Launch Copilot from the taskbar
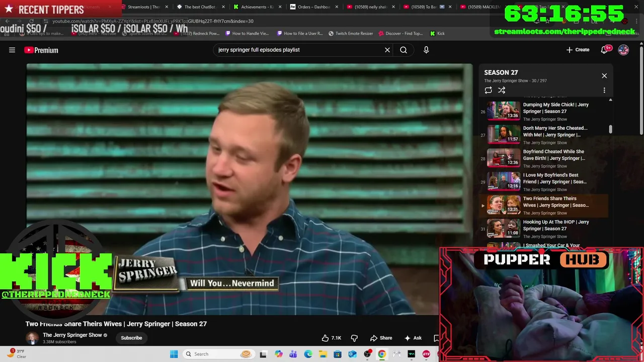644x362 pixels. [x=279, y=354]
